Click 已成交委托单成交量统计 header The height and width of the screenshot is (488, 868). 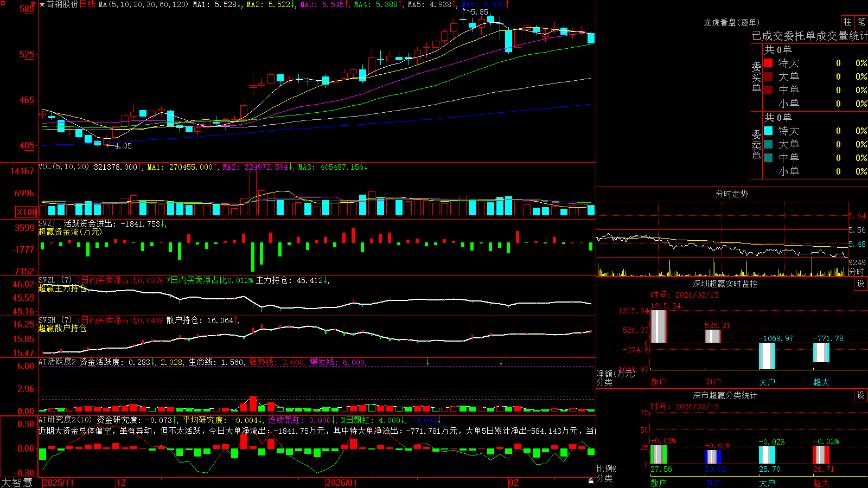pos(809,36)
